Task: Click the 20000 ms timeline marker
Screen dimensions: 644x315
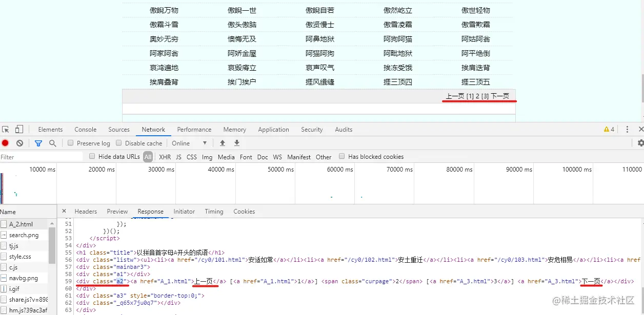Action: tap(100, 170)
